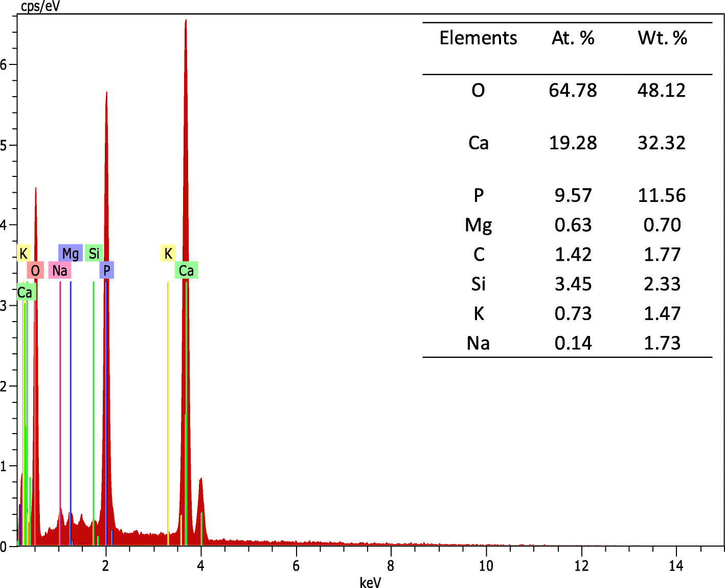Screen dimensions: 725x588
Task: Click the yellow K label near 0 keV
Action: 24,253
